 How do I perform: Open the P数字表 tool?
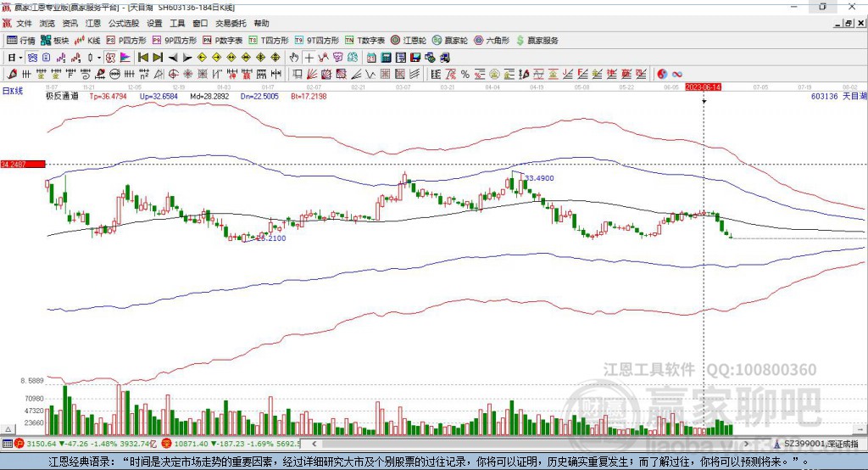coord(223,41)
